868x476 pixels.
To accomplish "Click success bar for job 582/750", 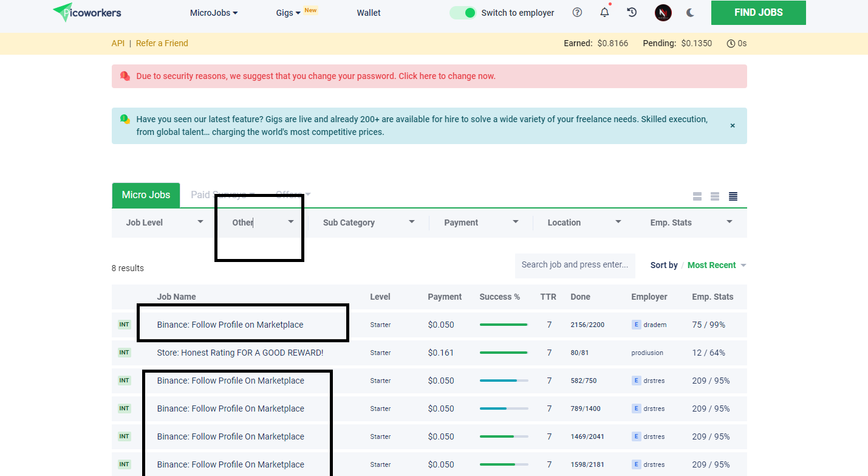I will tap(504, 381).
